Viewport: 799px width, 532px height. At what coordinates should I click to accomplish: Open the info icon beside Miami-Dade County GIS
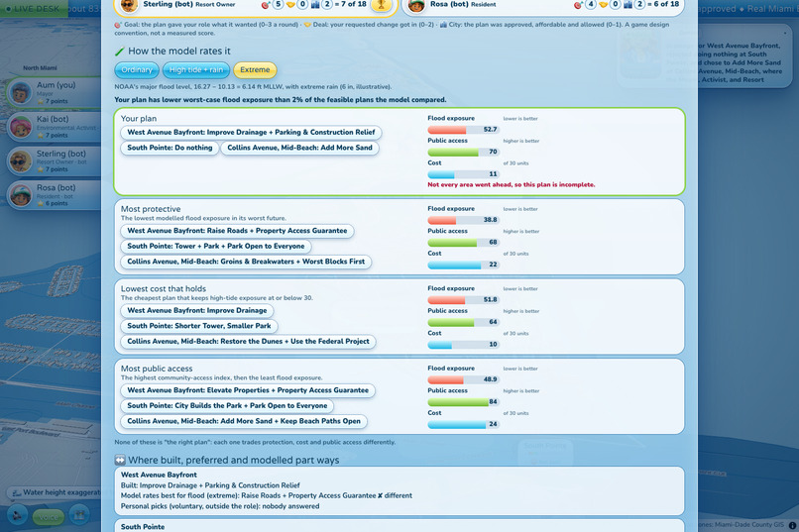pos(792,525)
